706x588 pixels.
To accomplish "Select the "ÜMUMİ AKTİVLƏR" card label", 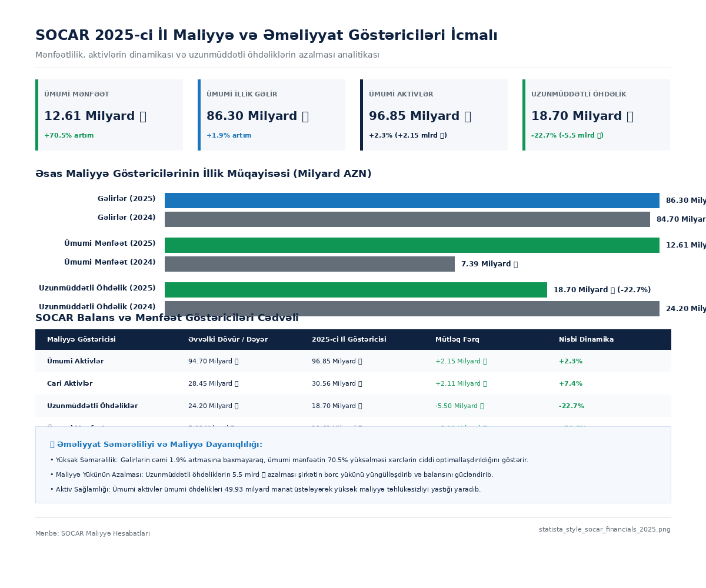I will click(401, 95).
